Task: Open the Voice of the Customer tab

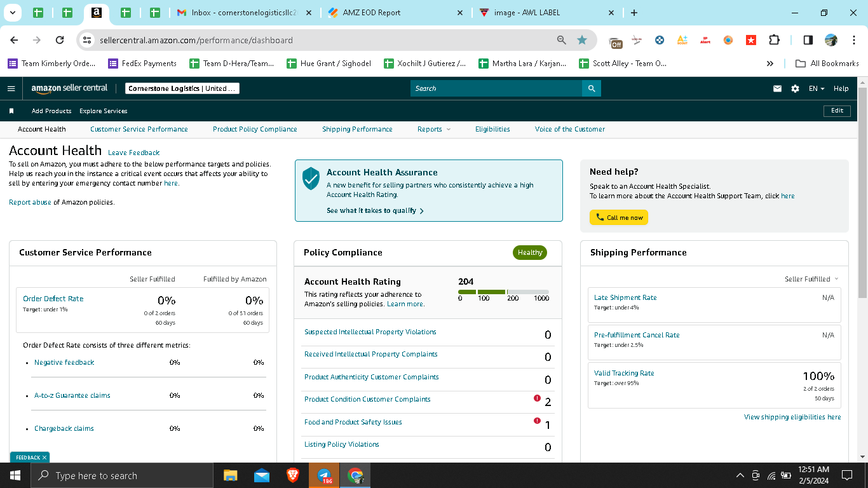Action: pos(570,129)
